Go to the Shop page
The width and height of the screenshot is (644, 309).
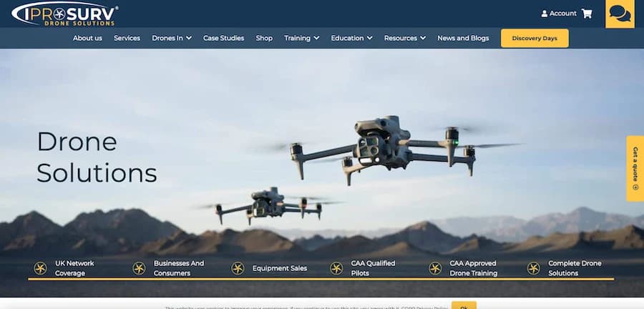[264, 38]
